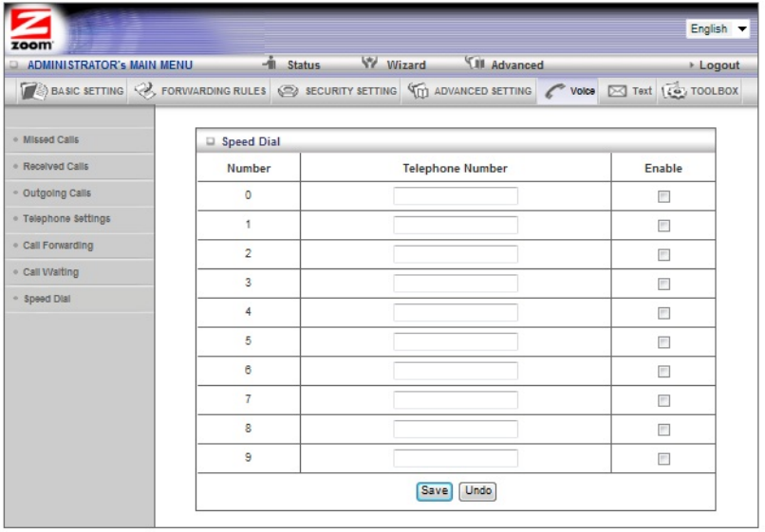Open Outgoing Calls in sidebar
This screenshot has height=532, width=765.
[x=57, y=193]
